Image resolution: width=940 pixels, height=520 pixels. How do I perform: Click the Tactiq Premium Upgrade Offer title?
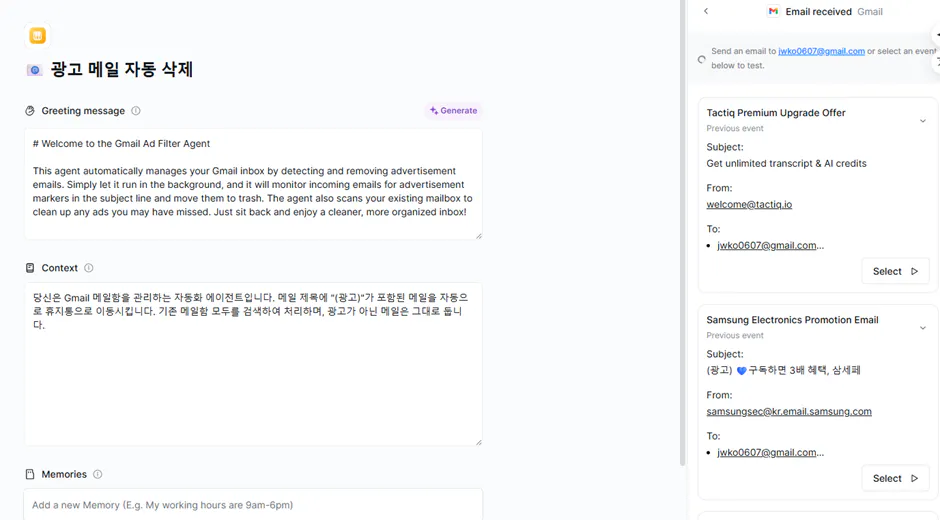point(776,113)
